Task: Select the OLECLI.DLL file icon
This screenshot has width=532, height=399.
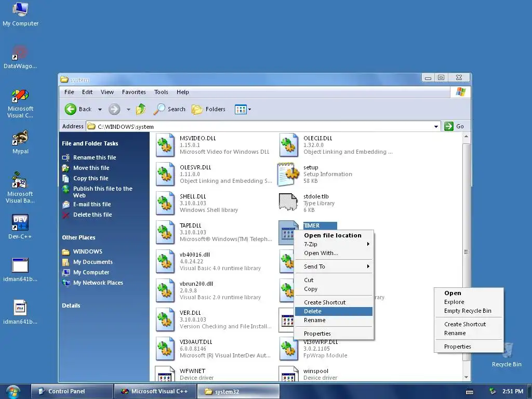Action: pos(288,145)
